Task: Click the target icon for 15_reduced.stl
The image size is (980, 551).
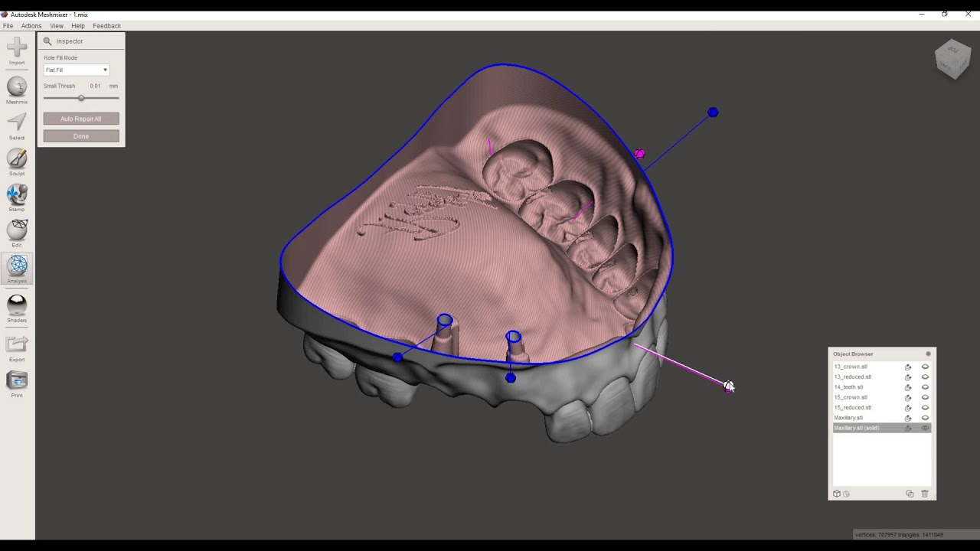Action: tap(908, 407)
